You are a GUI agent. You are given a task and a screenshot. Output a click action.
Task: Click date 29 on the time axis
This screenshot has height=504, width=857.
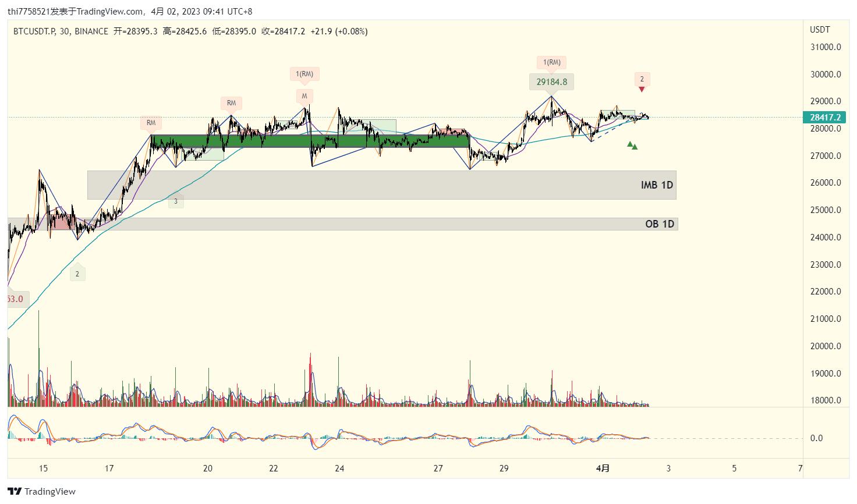point(504,468)
